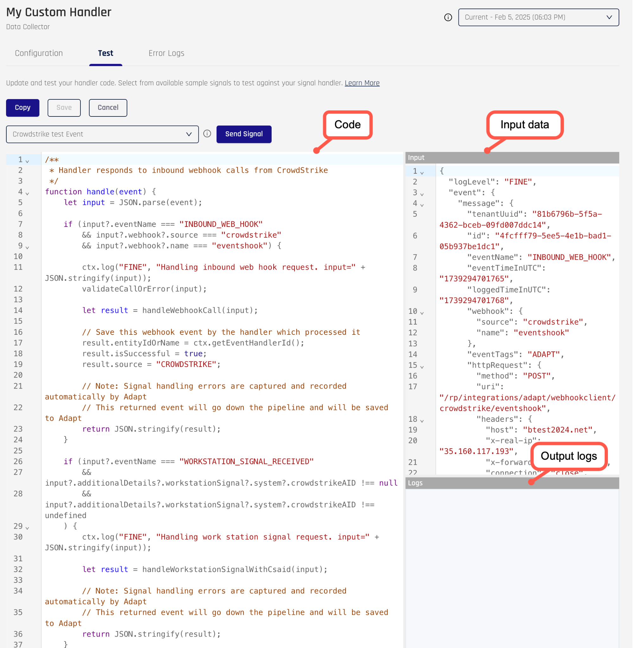Click the Send Signal button

click(x=244, y=134)
